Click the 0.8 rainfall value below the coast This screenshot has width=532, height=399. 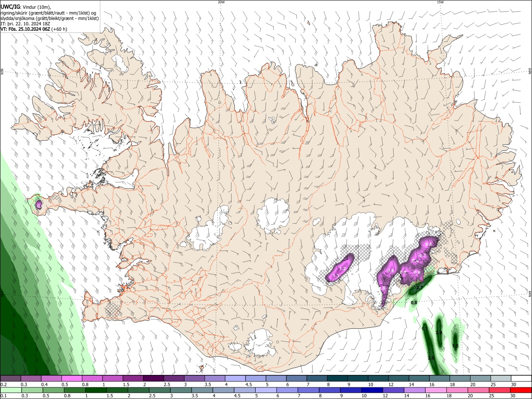[x=414, y=303]
